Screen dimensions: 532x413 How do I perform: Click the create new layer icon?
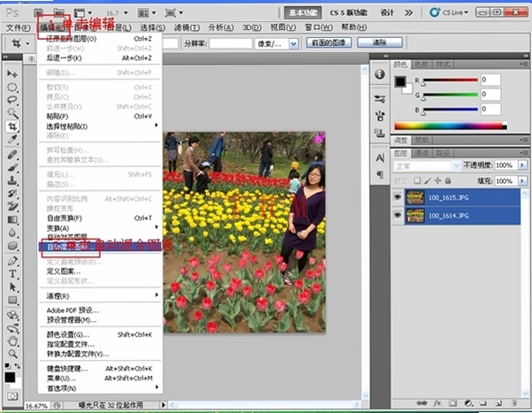(498, 403)
